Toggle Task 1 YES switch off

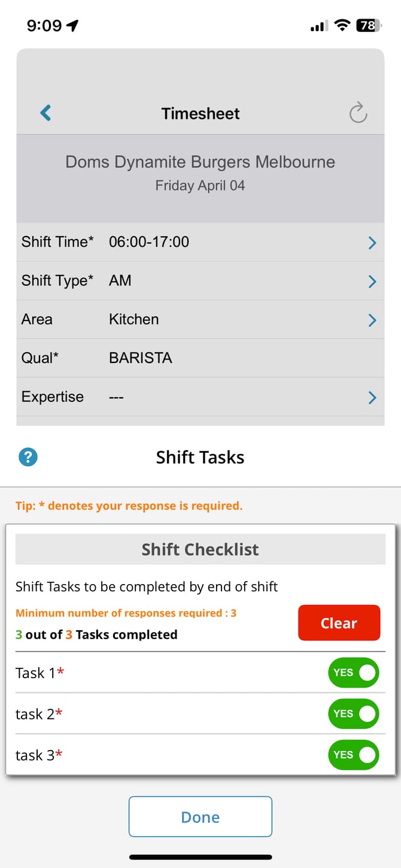point(353,673)
